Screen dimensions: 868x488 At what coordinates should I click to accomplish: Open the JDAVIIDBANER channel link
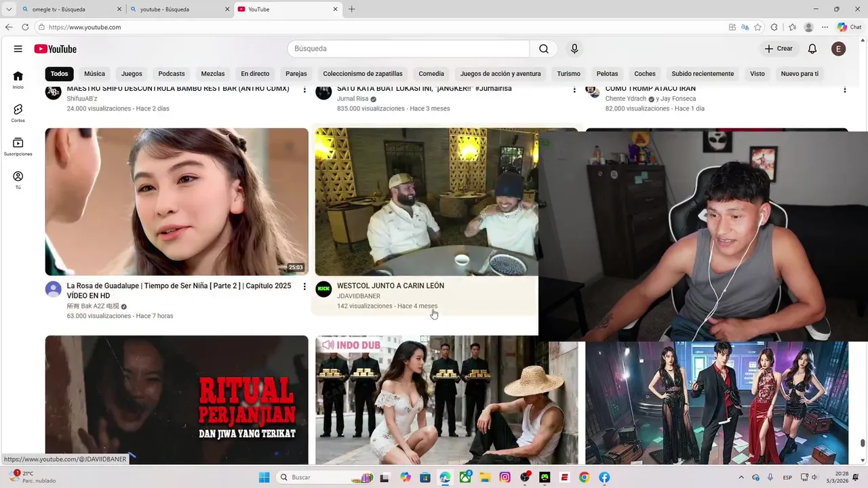click(x=359, y=296)
